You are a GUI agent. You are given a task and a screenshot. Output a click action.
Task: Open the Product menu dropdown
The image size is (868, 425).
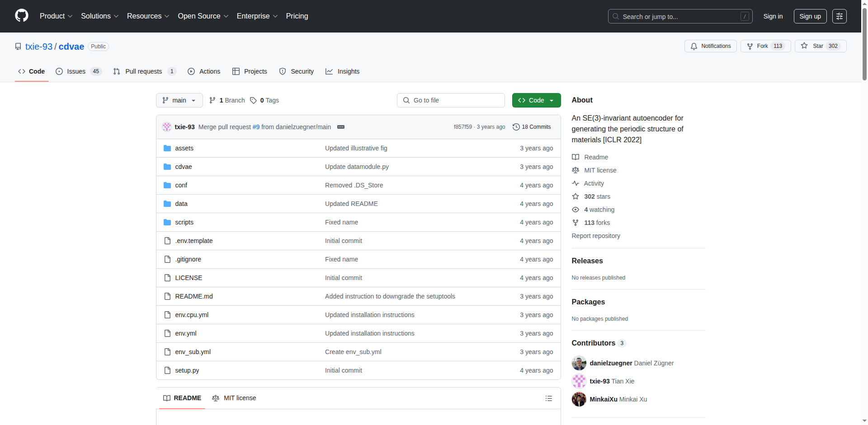[56, 16]
